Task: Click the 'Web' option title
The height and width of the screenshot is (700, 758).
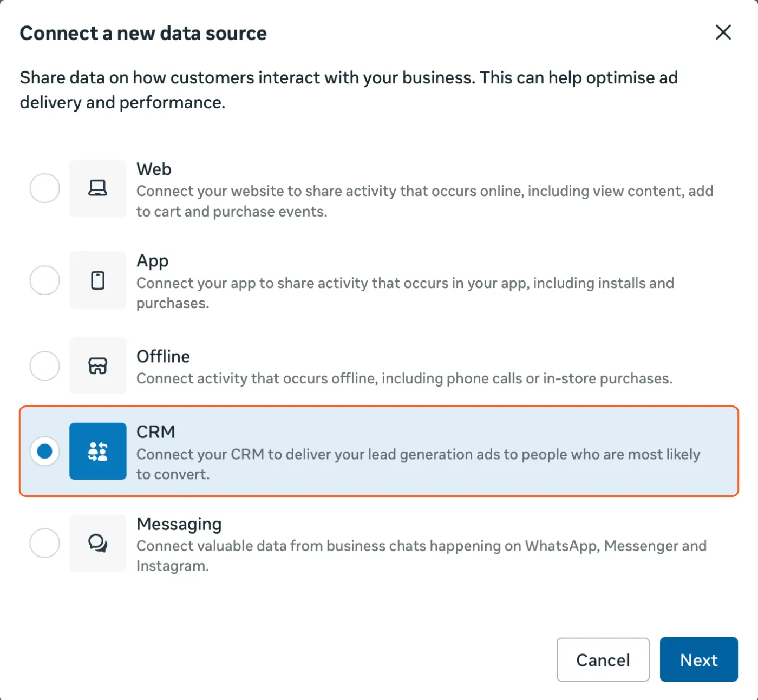Action: 154,169
